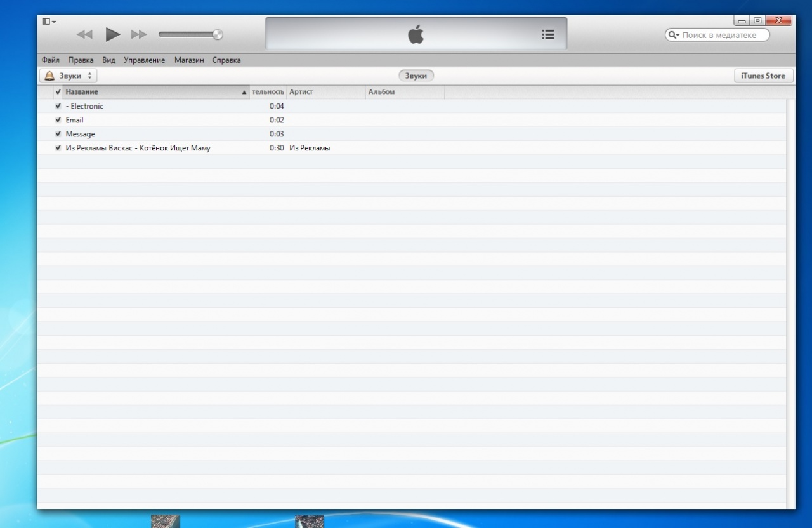Select the center Звуки tab button
This screenshot has width=812, height=528.
point(416,76)
